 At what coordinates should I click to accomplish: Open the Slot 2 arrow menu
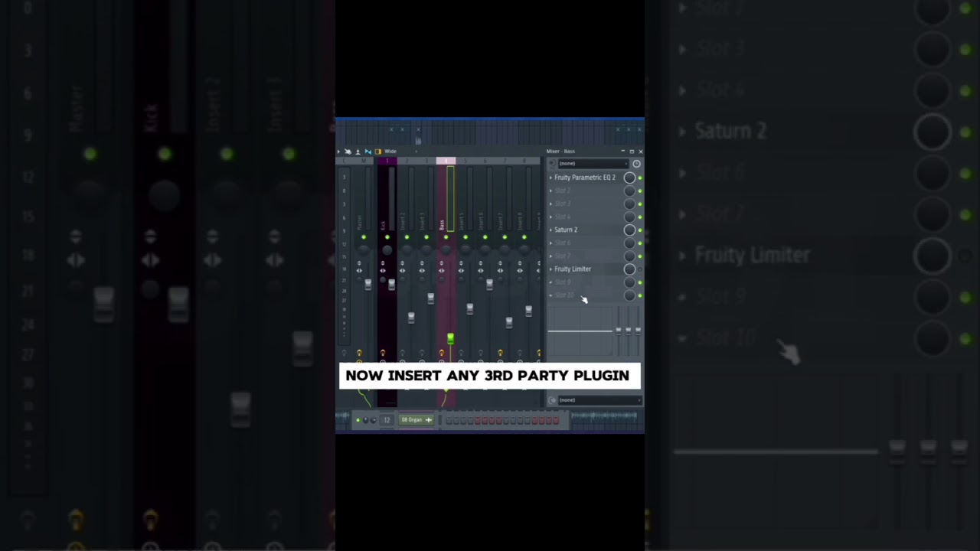coord(550,191)
